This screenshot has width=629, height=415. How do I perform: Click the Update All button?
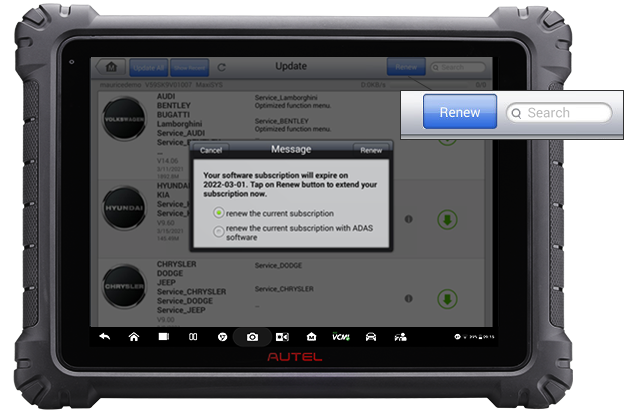(148, 67)
